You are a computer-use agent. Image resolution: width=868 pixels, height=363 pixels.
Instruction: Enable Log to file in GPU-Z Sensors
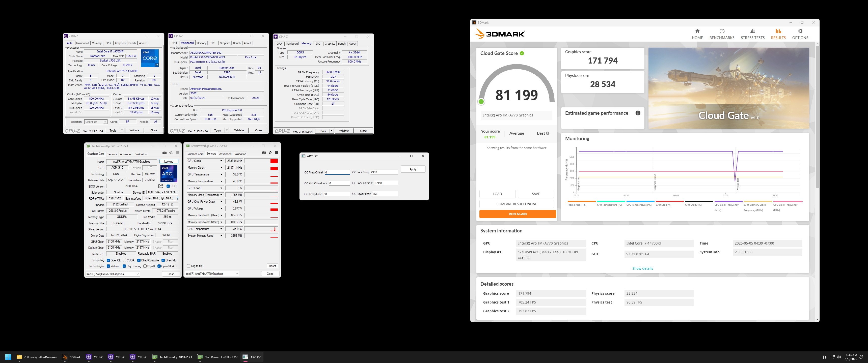coord(189,266)
